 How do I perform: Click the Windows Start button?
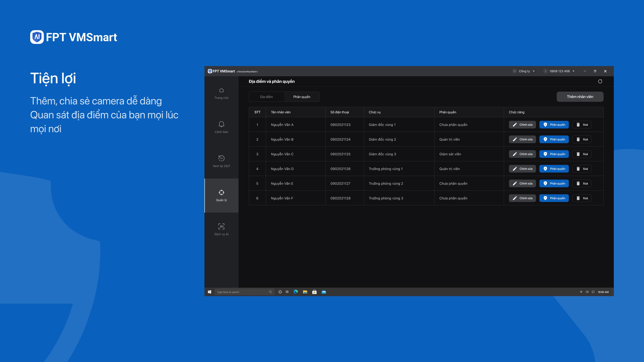209,292
